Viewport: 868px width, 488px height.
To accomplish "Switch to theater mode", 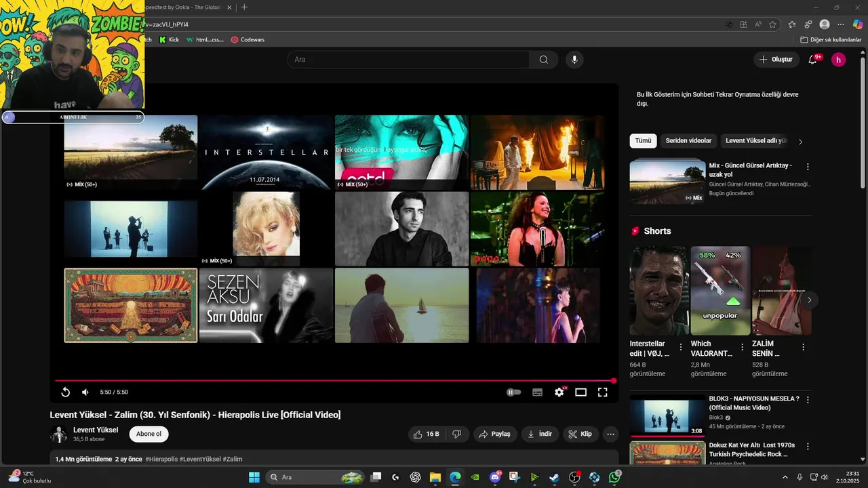I will pos(580,392).
